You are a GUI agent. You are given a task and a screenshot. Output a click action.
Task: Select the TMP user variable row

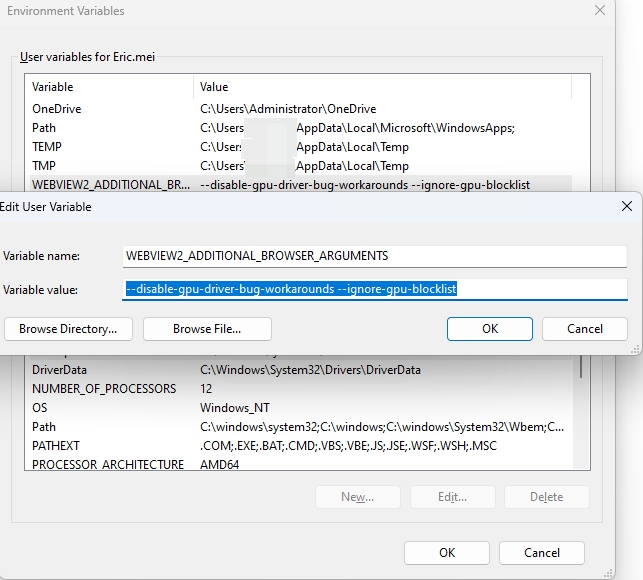pos(301,166)
